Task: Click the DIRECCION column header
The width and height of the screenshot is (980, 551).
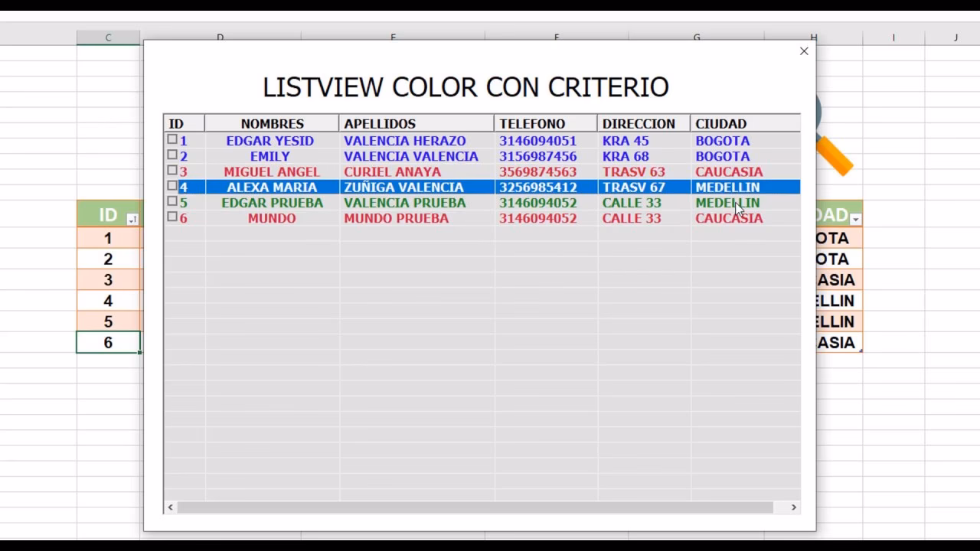Action: point(644,123)
